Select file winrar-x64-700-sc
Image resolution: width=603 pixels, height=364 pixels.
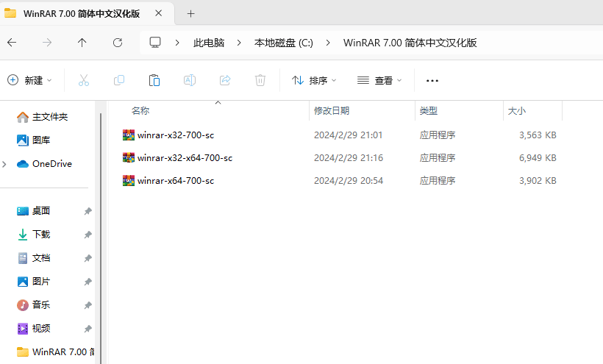pyautogui.click(x=176, y=181)
